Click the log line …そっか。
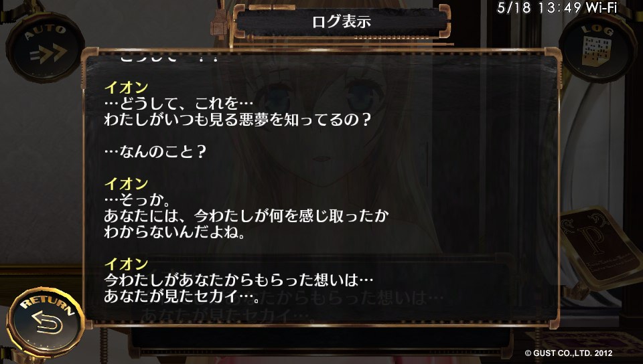The image size is (643, 364). point(137,200)
